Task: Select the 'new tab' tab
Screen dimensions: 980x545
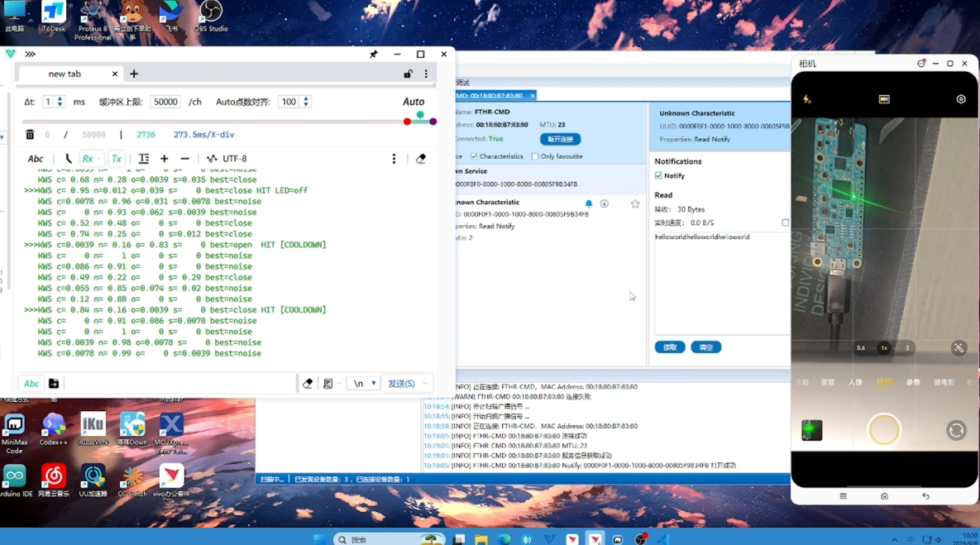Action: (65, 74)
